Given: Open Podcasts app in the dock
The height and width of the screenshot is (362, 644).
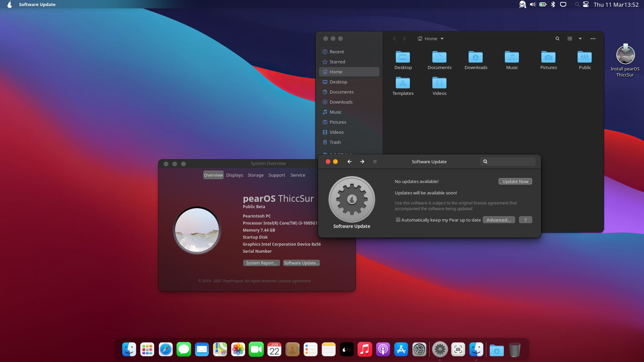Looking at the screenshot, I should [383, 350].
